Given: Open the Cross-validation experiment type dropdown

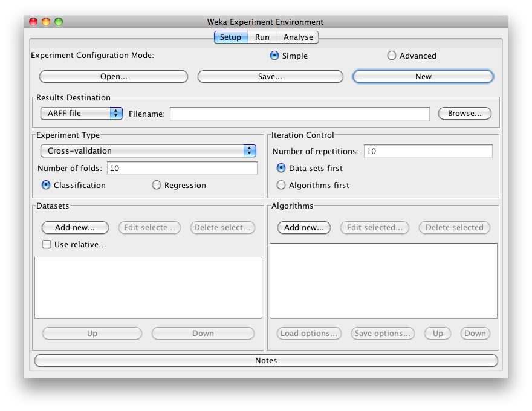Looking at the screenshot, I should coord(148,150).
